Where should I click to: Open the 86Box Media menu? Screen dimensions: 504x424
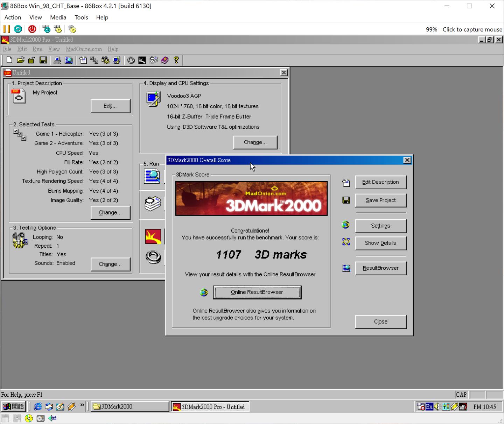(58, 17)
